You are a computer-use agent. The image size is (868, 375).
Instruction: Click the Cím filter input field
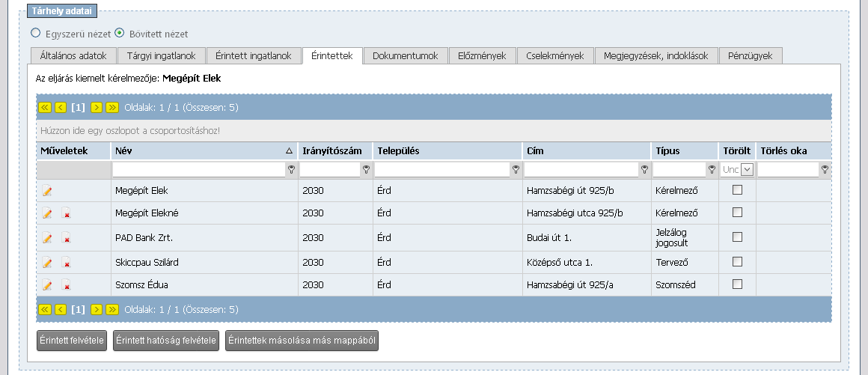tap(581, 169)
